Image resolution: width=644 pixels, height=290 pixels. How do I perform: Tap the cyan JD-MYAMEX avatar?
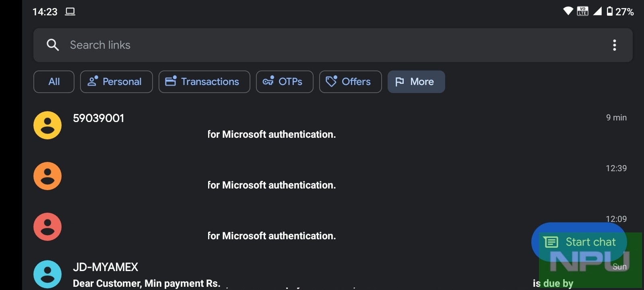47,274
